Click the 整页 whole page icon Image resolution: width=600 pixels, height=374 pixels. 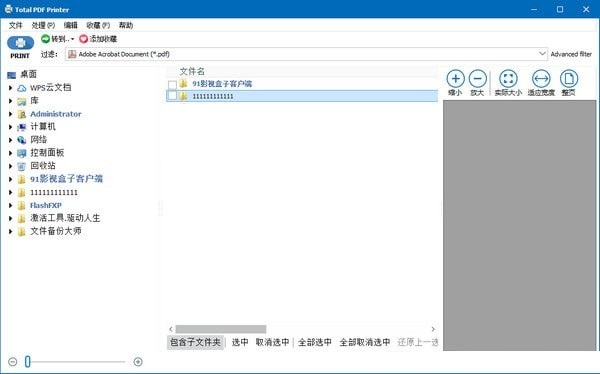click(569, 79)
